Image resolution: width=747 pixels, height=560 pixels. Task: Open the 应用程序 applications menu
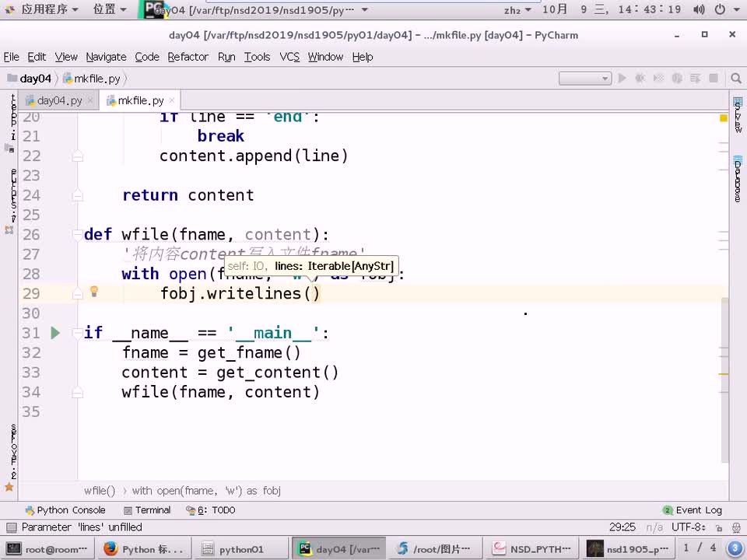(42, 9)
